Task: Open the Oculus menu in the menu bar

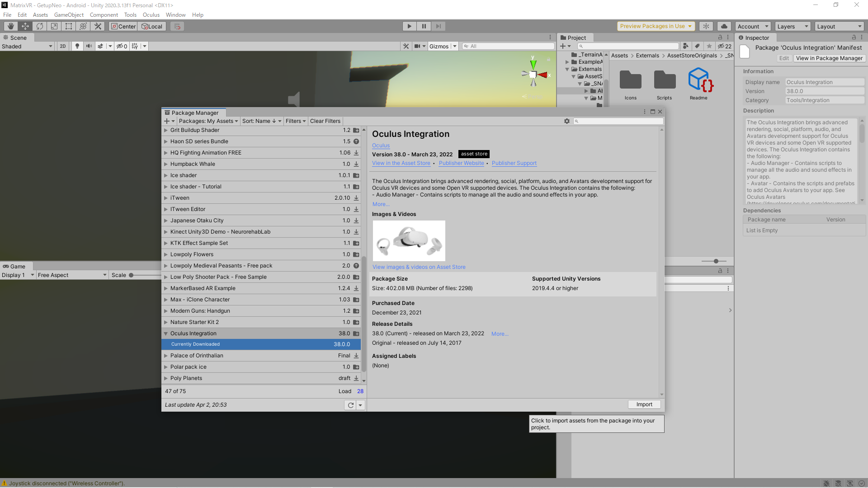Action: coord(151,14)
